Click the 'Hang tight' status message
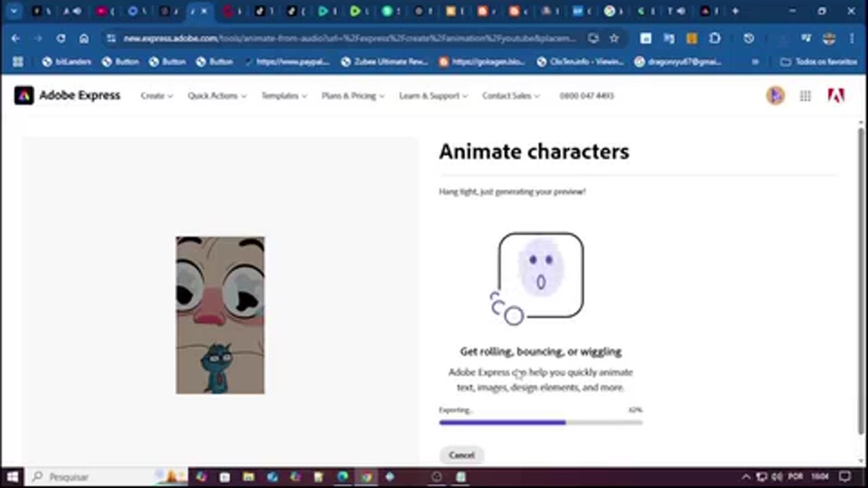This screenshot has width=868, height=488. tap(512, 192)
